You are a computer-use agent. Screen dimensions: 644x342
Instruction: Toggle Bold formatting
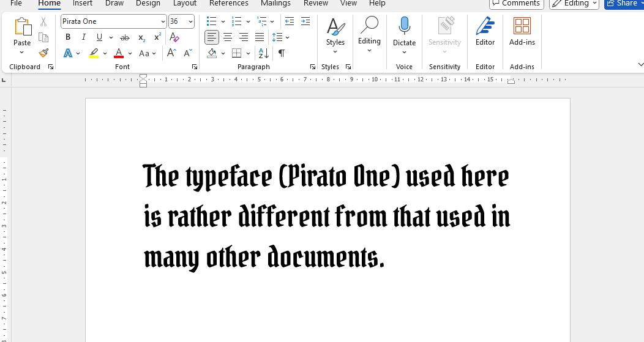pos(68,37)
